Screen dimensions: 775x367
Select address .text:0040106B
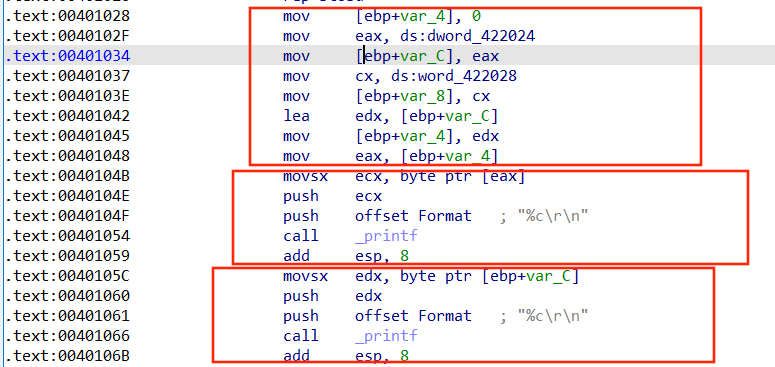[x=68, y=356]
